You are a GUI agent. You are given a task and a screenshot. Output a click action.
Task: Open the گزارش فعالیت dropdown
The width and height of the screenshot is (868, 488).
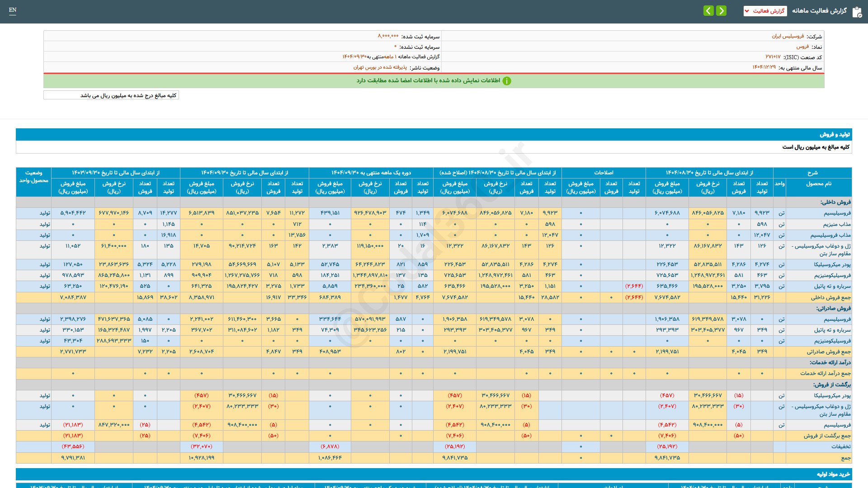click(x=765, y=11)
